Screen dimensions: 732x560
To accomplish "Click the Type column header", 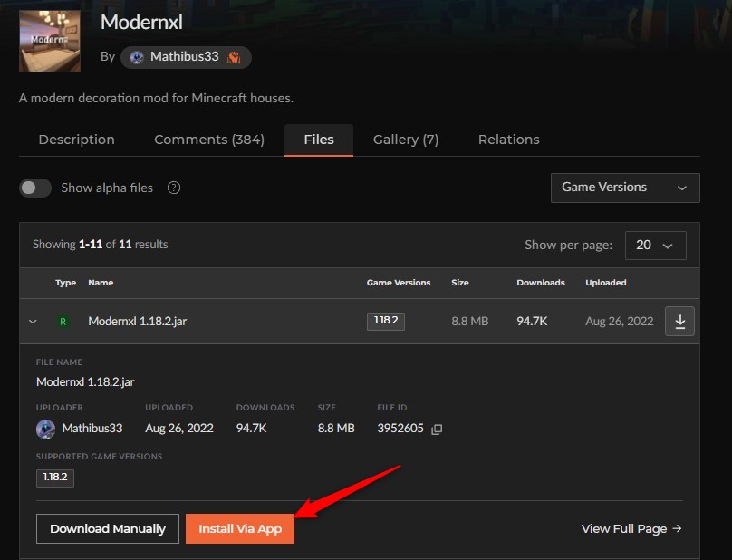I will pyautogui.click(x=65, y=283).
